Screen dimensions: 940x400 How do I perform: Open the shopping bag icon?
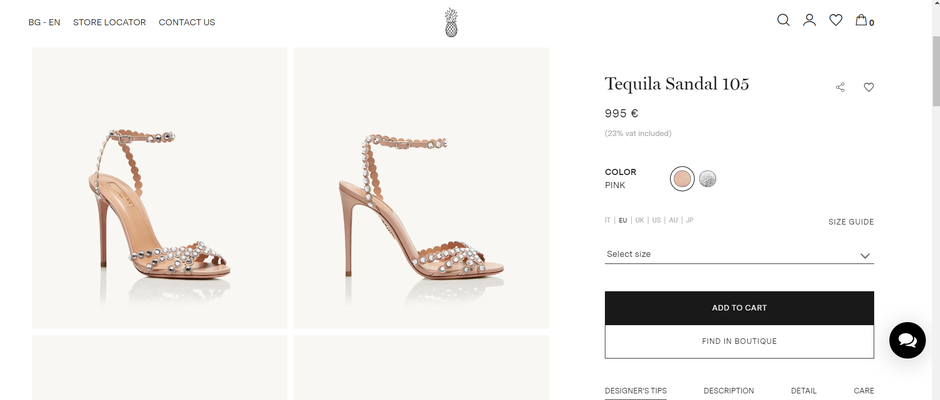point(862,20)
